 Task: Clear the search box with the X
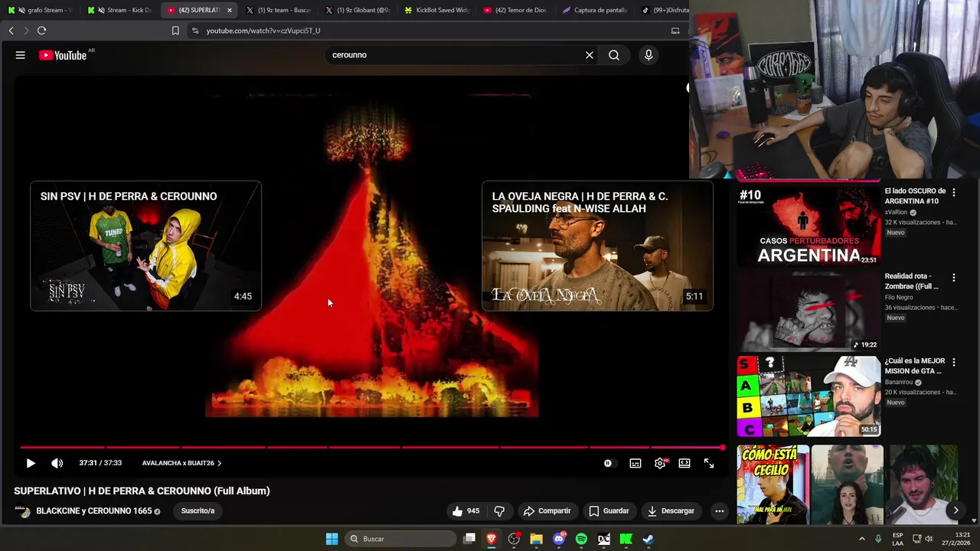point(590,55)
